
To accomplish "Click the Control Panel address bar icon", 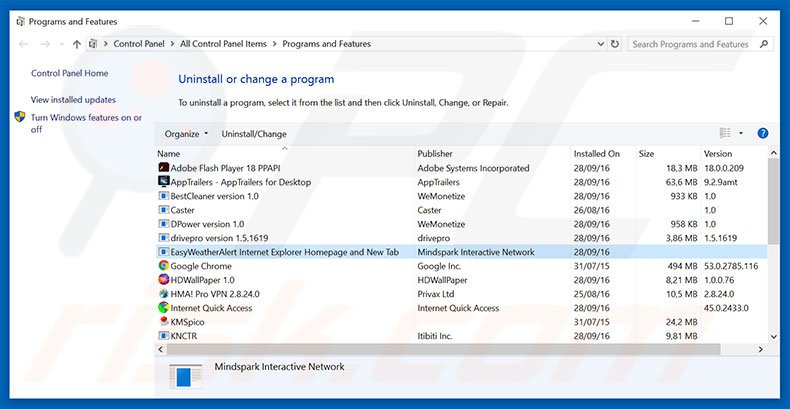I will tap(93, 44).
